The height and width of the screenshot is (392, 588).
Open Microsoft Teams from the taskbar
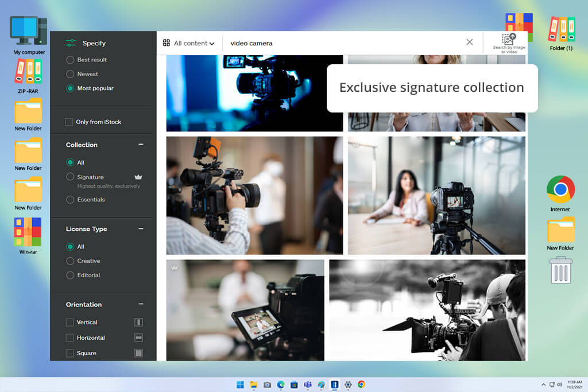[x=308, y=385]
